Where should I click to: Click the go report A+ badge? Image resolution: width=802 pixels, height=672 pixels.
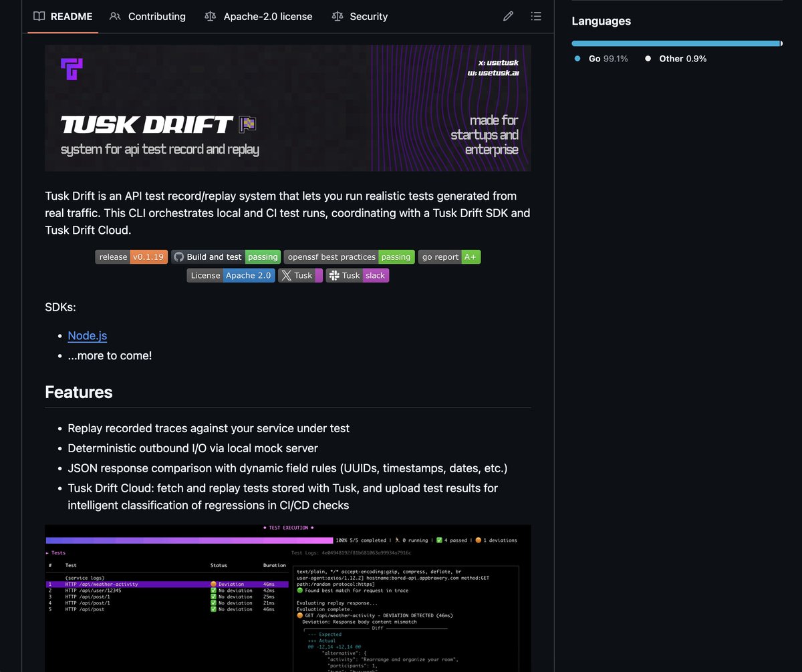[x=449, y=257]
